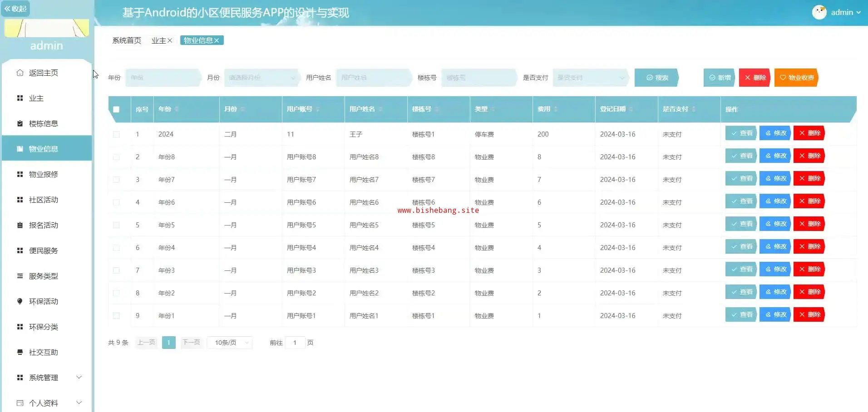Image resolution: width=868 pixels, height=412 pixels.
Task: Toggle the select-all checkbox in table header
Action: click(x=116, y=109)
